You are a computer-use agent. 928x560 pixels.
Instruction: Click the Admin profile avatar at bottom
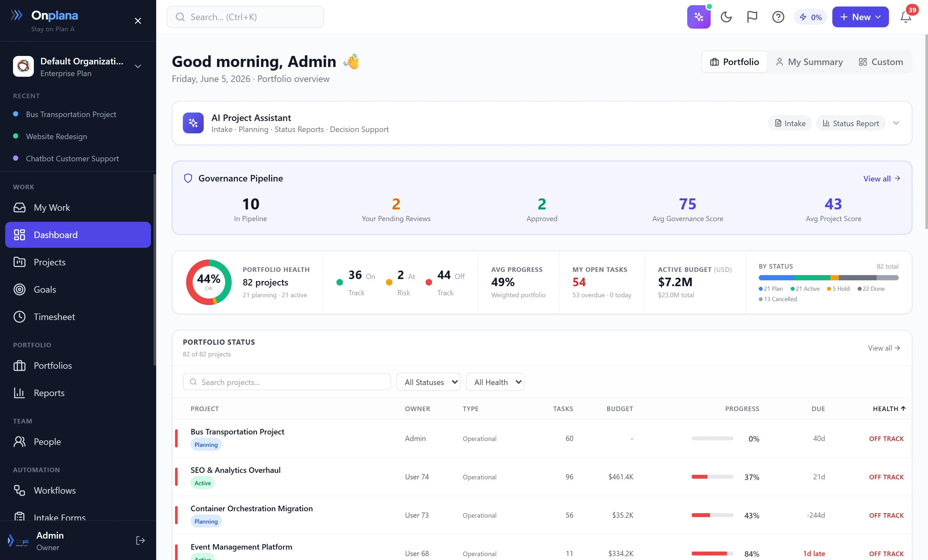click(x=18, y=541)
